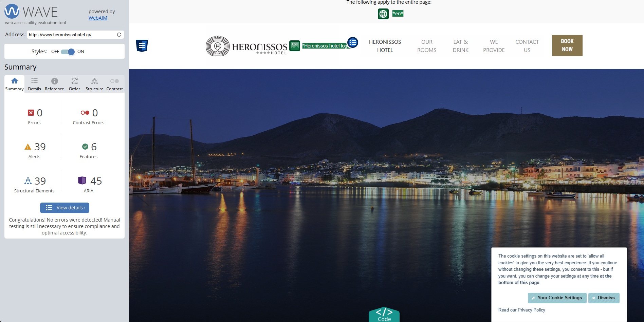Click the Styles ON label
644x322 pixels.
(81, 52)
